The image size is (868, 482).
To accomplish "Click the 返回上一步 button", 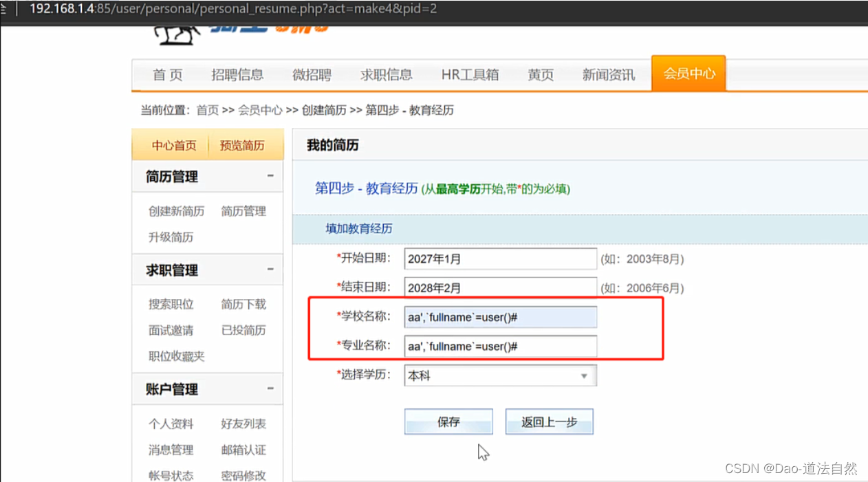I will point(549,421).
